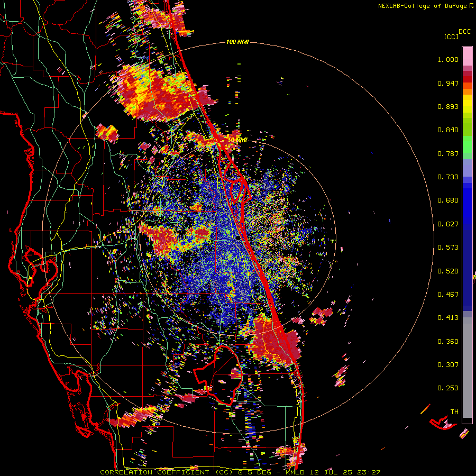Click the 0.307 color scale value
This screenshot has height=476, width=476.
click(448, 365)
